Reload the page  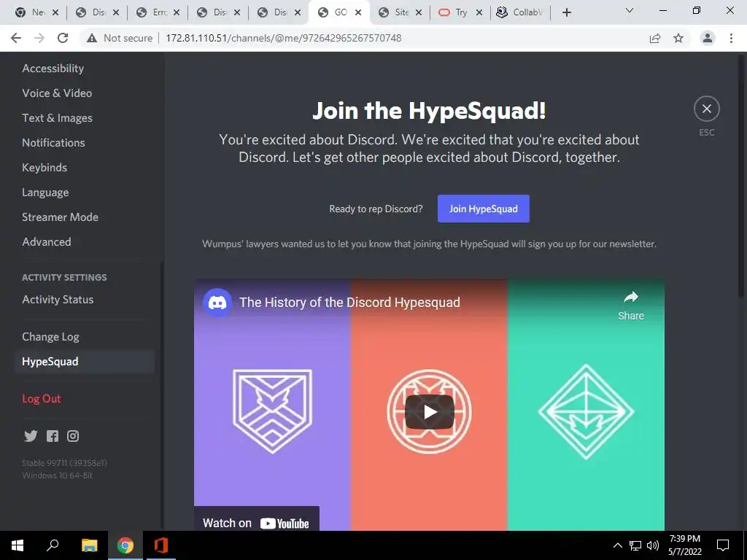tap(63, 38)
